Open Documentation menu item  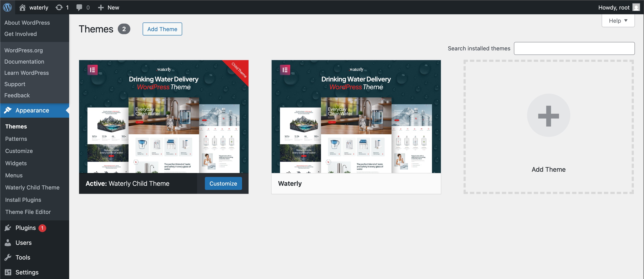(24, 62)
